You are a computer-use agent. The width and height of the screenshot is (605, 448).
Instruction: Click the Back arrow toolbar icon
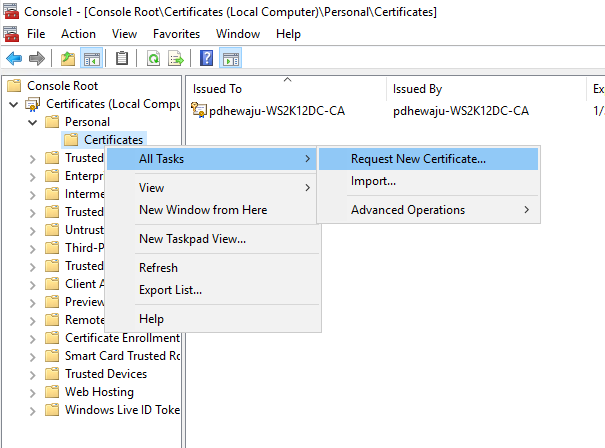tap(14, 59)
